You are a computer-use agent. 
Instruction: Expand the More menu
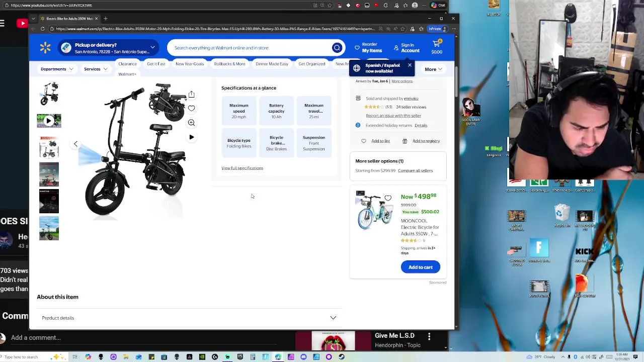[x=433, y=69]
